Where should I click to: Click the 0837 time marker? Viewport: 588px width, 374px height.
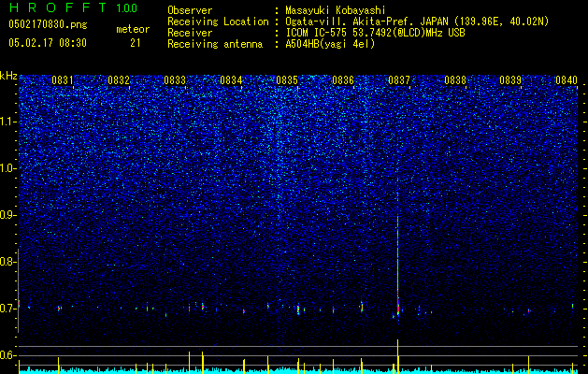[399, 80]
